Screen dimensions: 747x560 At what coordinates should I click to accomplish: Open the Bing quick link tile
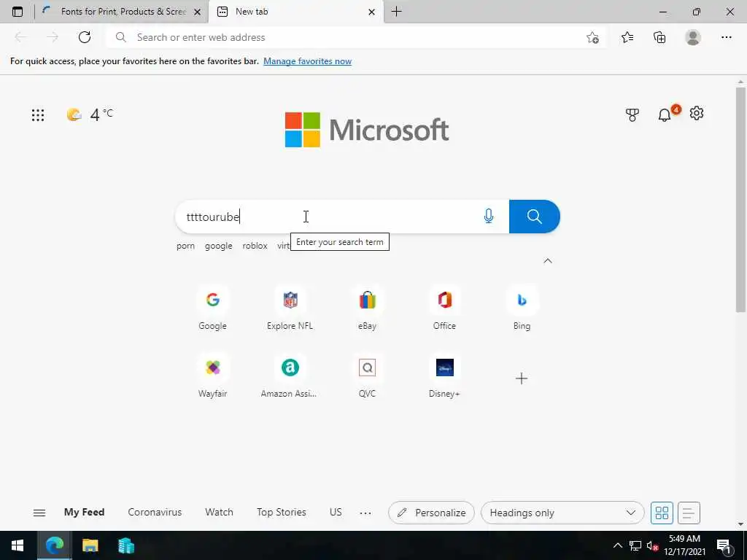pyautogui.click(x=522, y=308)
